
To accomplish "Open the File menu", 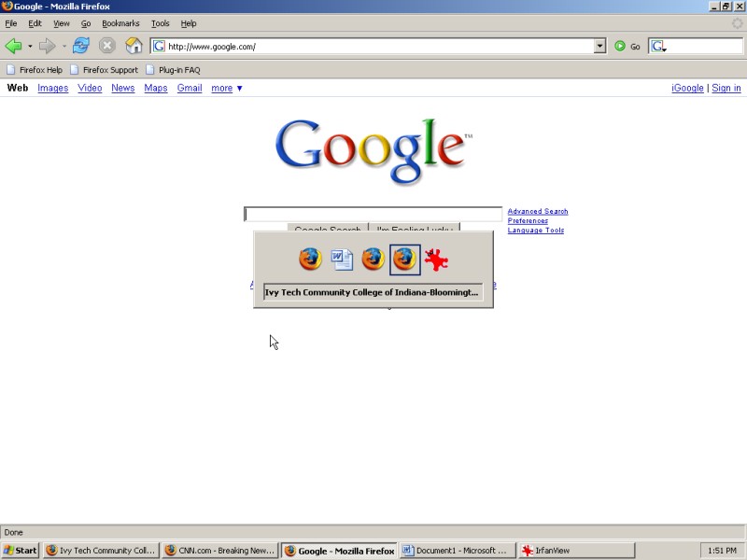I will click(11, 23).
